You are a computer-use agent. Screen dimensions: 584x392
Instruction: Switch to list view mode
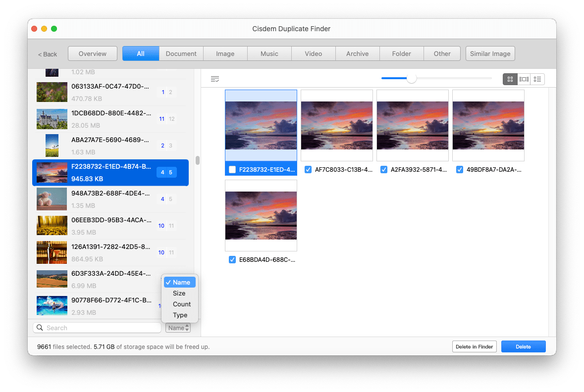pyautogui.click(x=537, y=79)
